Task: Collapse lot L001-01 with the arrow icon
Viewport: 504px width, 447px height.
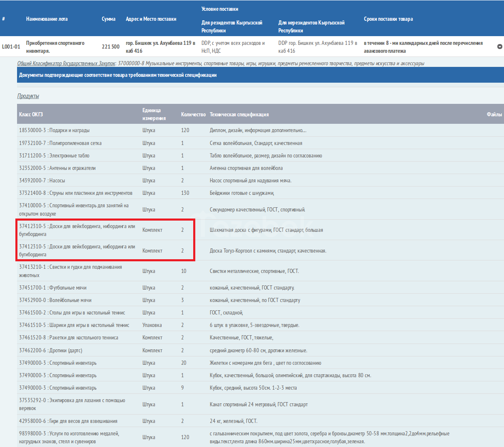Action: click(x=499, y=47)
